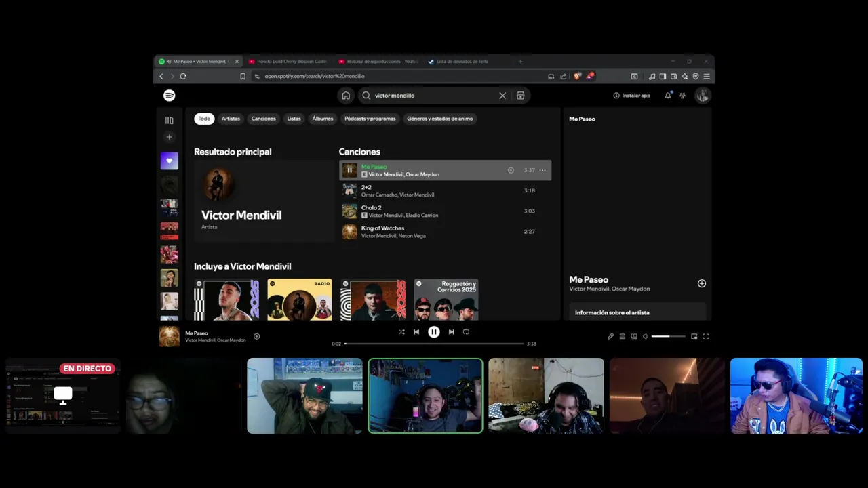Screen dimensions: 868x488
Task: Select the Canciones filter chip
Action: coord(264,119)
